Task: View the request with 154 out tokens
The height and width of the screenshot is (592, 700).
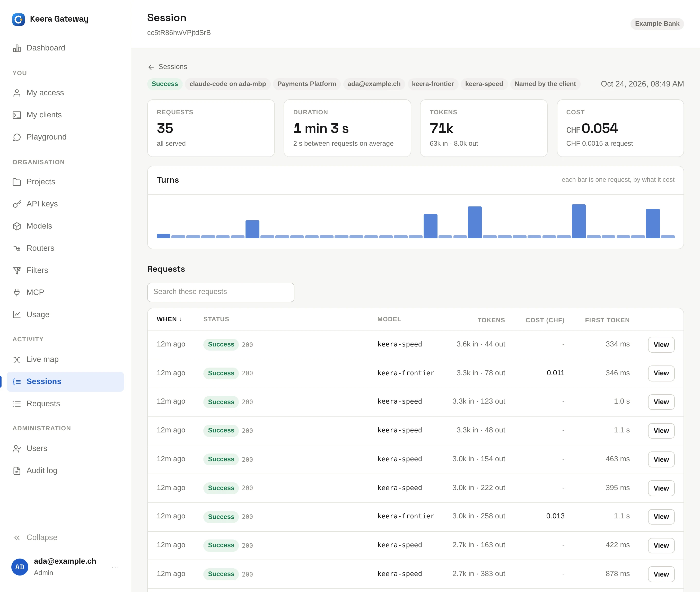Action: click(x=661, y=459)
